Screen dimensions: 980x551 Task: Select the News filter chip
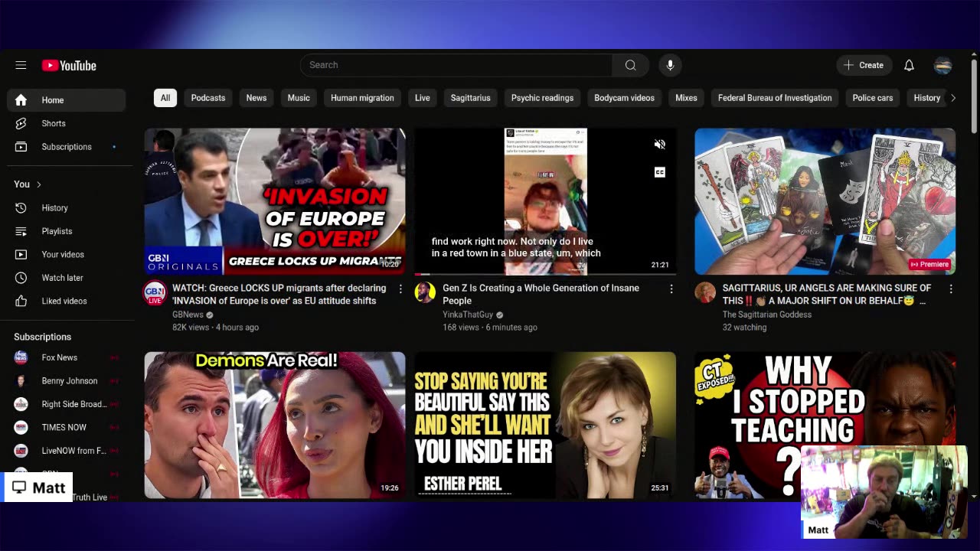coord(256,98)
